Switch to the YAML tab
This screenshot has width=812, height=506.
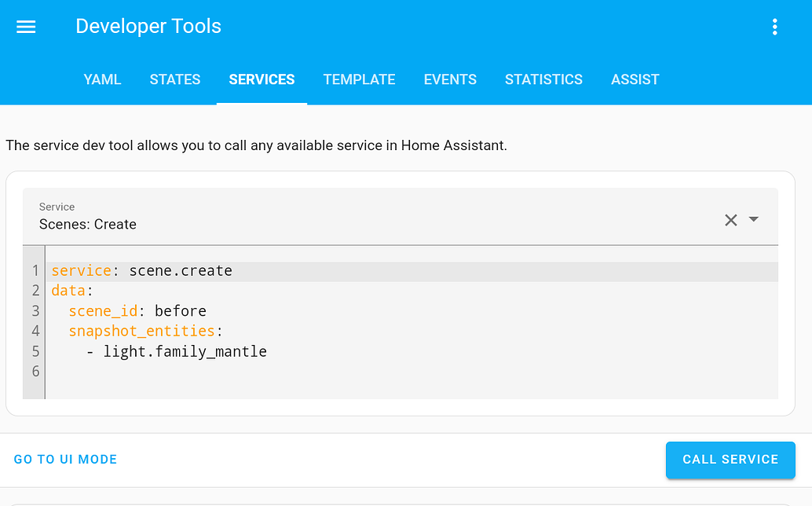point(102,79)
